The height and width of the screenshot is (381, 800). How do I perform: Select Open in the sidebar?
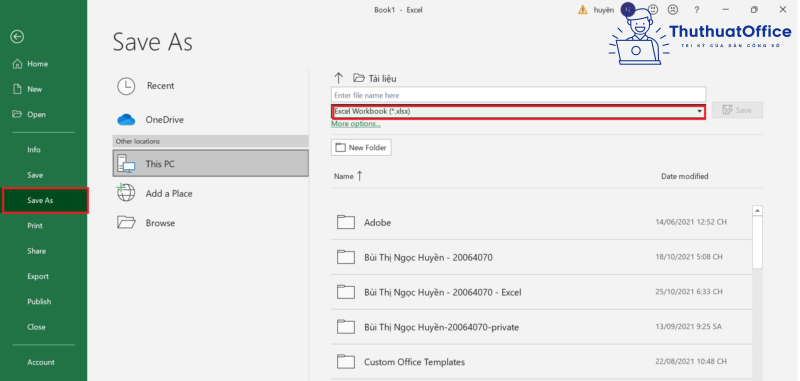coord(36,114)
